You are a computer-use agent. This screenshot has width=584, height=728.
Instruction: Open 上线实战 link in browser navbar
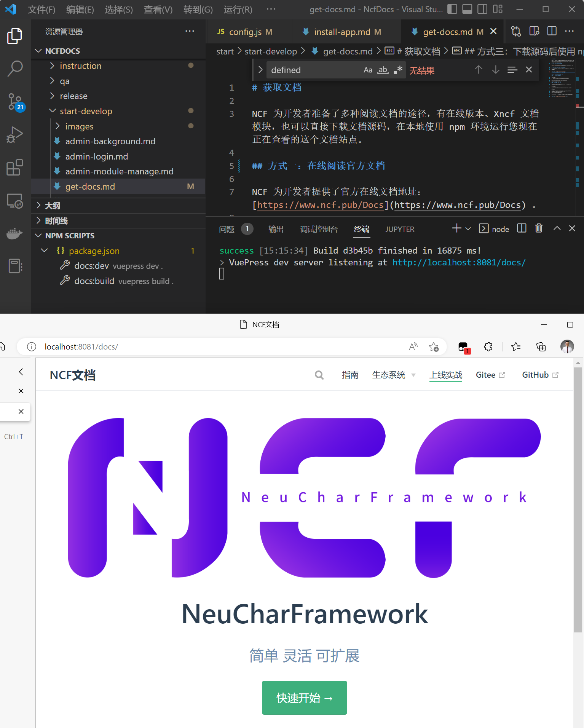tap(446, 375)
